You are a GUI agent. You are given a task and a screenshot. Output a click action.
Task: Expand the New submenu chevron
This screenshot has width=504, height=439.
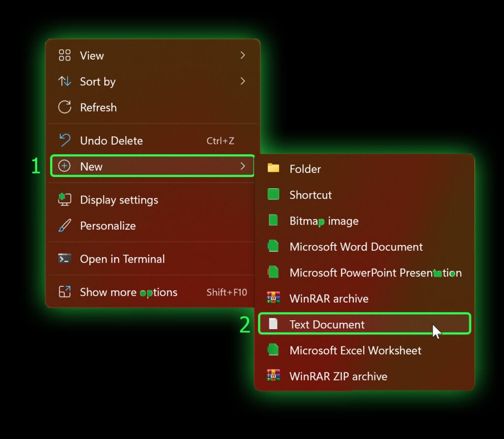click(243, 166)
